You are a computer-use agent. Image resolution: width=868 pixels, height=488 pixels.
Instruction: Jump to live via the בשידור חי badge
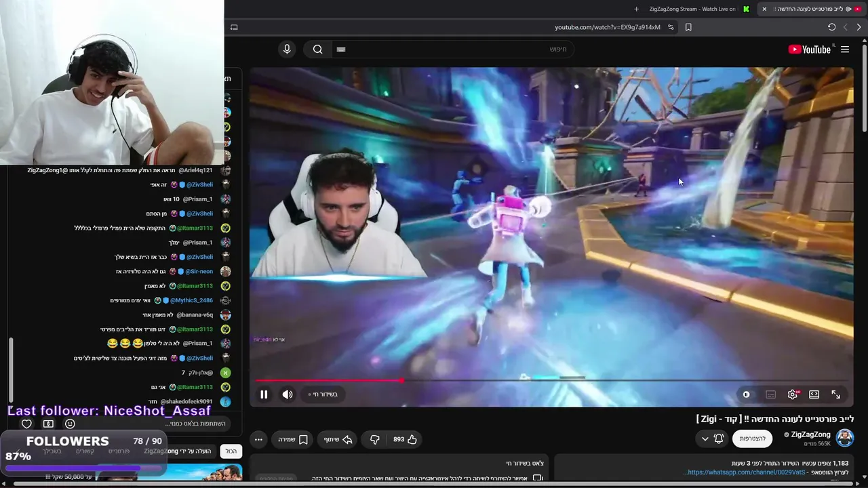pyautogui.click(x=323, y=394)
